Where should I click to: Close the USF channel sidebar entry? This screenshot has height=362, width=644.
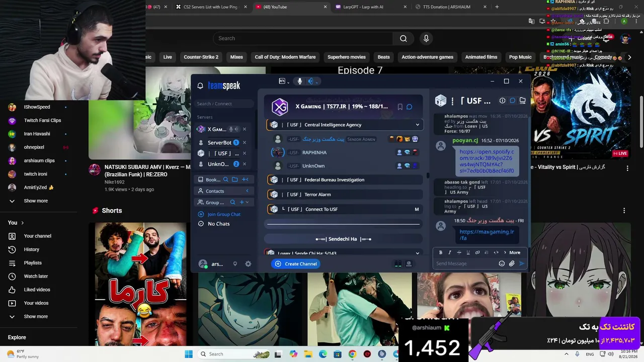coord(245,153)
